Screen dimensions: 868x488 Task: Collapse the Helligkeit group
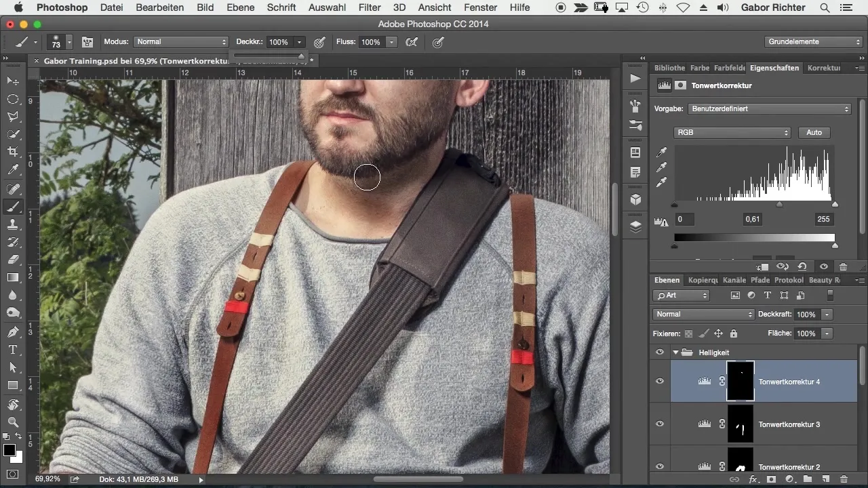[x=675, y=352]
